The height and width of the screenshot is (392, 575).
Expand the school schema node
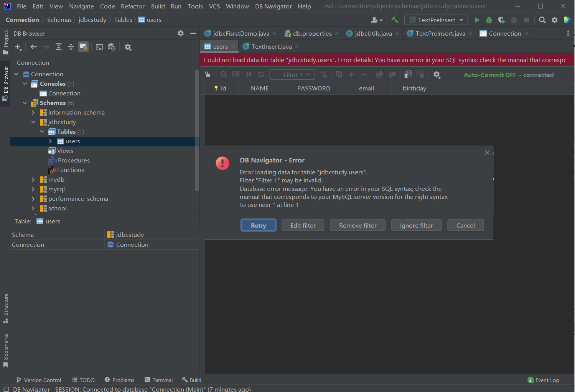[x=33, y=208]
